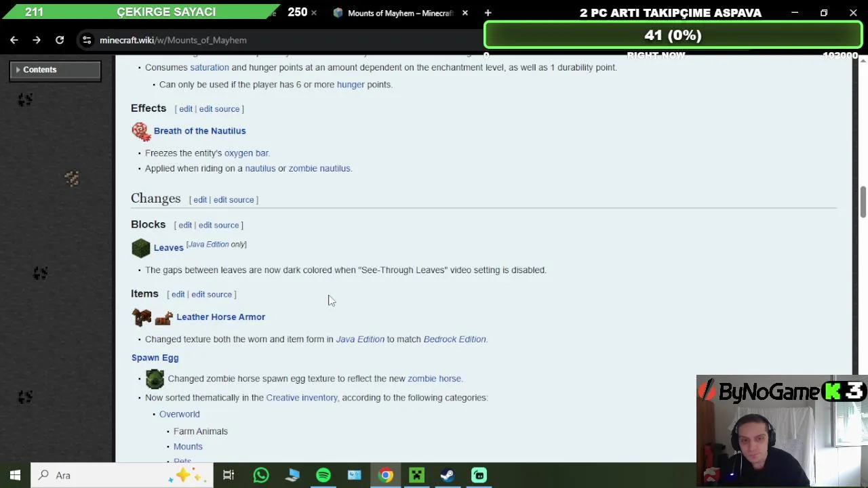Viewport: 868px width, 488px height.
Task: Open the Leather Horse Armor link
Action: pos(220,317)
